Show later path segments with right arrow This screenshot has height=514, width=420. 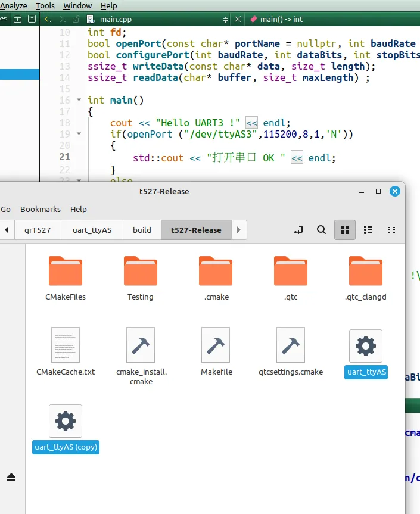point(239,230)
